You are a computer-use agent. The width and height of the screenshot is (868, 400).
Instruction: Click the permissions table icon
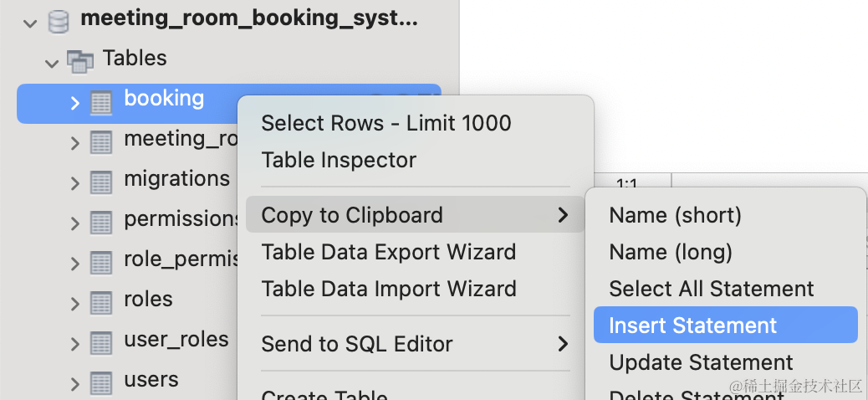(101, 221)
